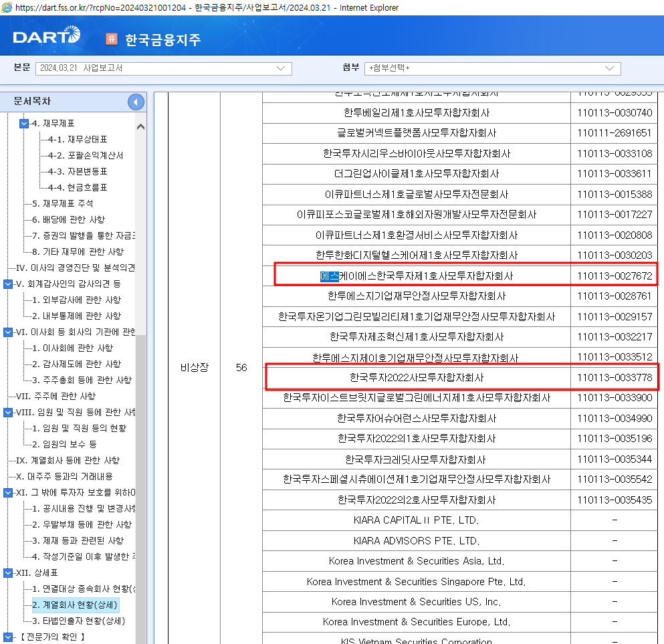Open 2. 감사제도에 관한 사항
Image resolution: width=664 pixels, height=644 pixels.
click(77, 364)
